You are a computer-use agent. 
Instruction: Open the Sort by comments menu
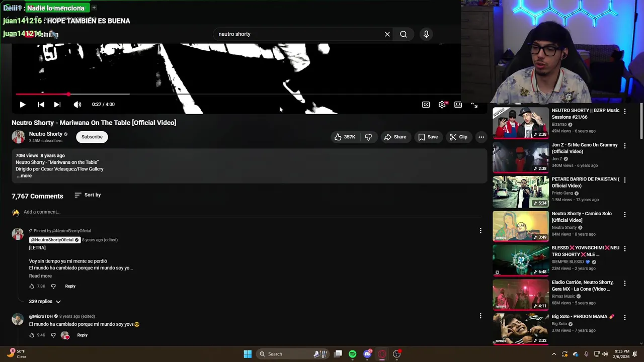[88, 195]
